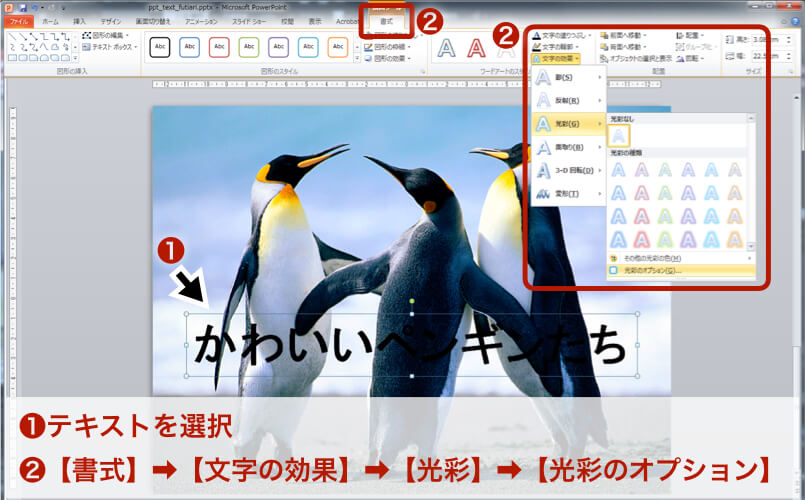Switch to the 画面切り替え tab
Viewport: 805px width, 500px height.
pyautogui.click(x=152, y=22)
